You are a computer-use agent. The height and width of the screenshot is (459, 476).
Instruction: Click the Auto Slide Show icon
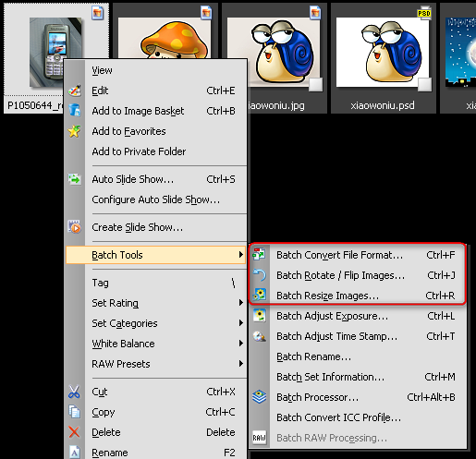75,179
